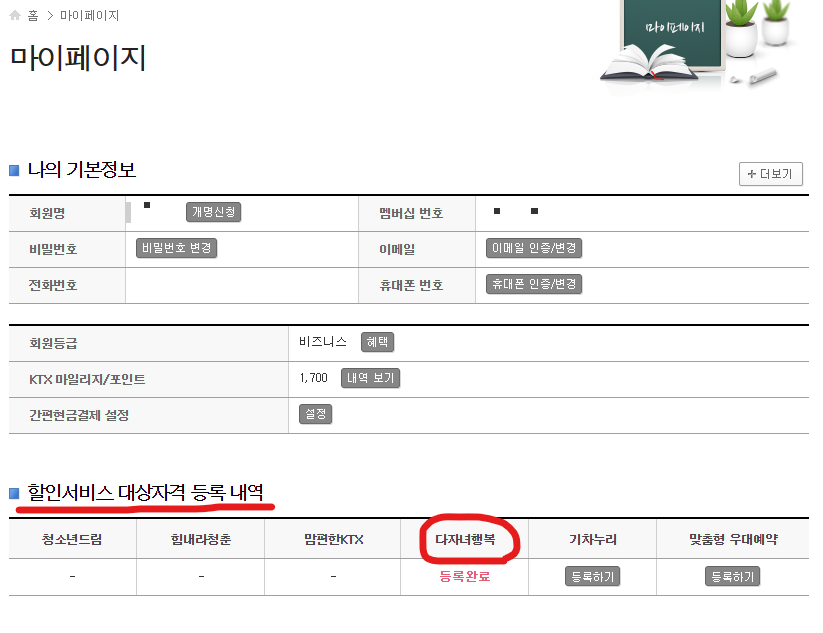Screen dimensions: 823x633
Task: Click the 기차누리 column header
Action: point(593,539)
